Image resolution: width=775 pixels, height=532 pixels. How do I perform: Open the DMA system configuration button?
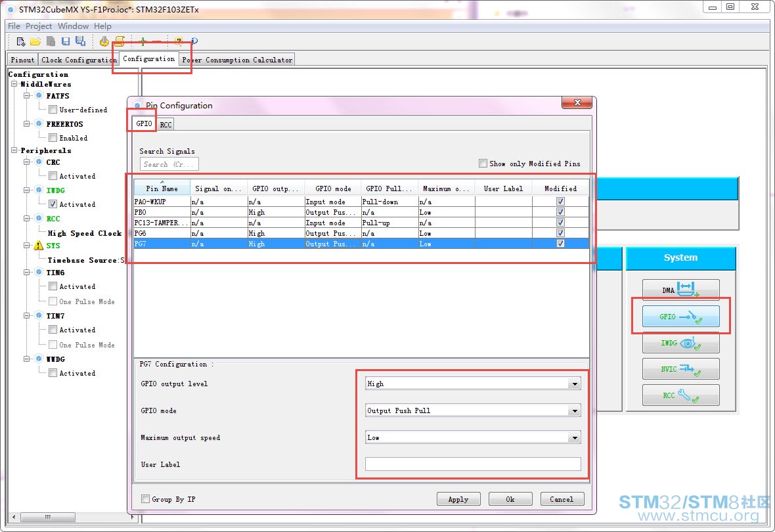680,290
